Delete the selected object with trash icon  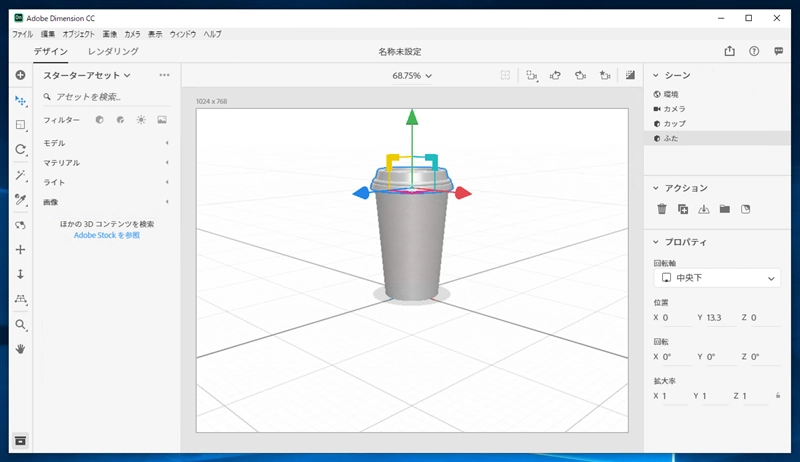pos(662,209)
